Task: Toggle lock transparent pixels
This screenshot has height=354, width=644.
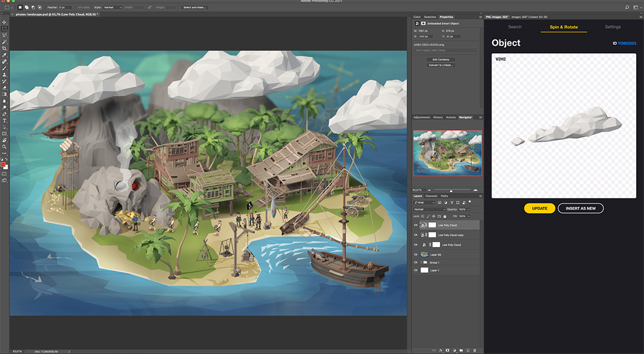Action: click(x=423, y=217)
